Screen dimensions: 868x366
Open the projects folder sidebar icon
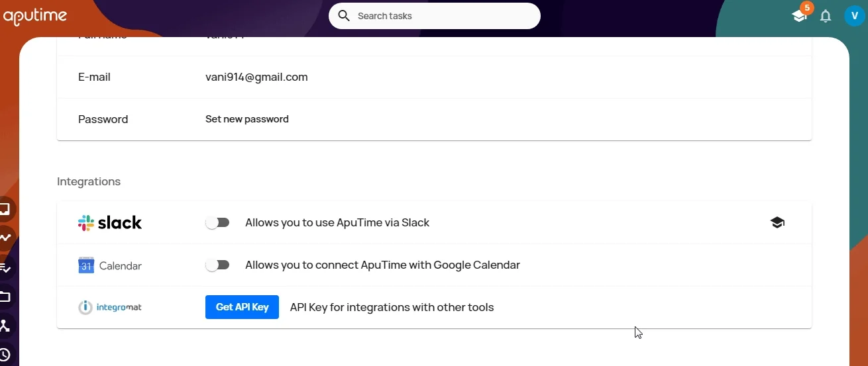point(5,297)
